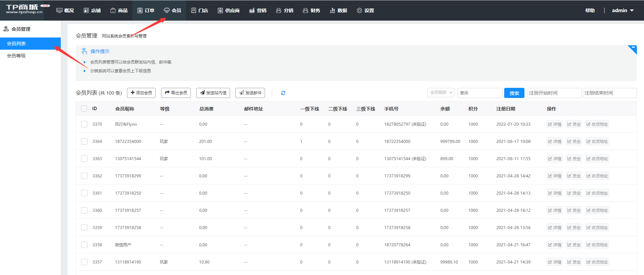Image resolution: width=644 pixels, height=275 pixels.
Task: Click the blue 搜索 button
Action: [x=514, y=93]
